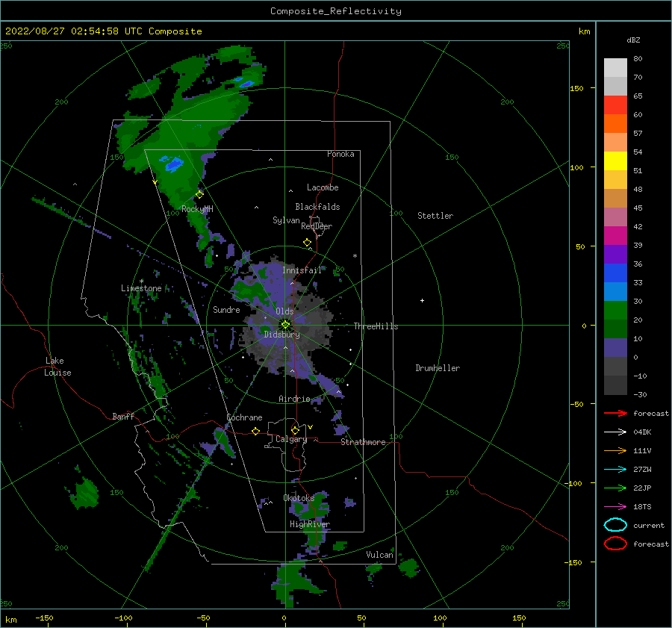Click the Drumheller city label

(x=438, y=368)
